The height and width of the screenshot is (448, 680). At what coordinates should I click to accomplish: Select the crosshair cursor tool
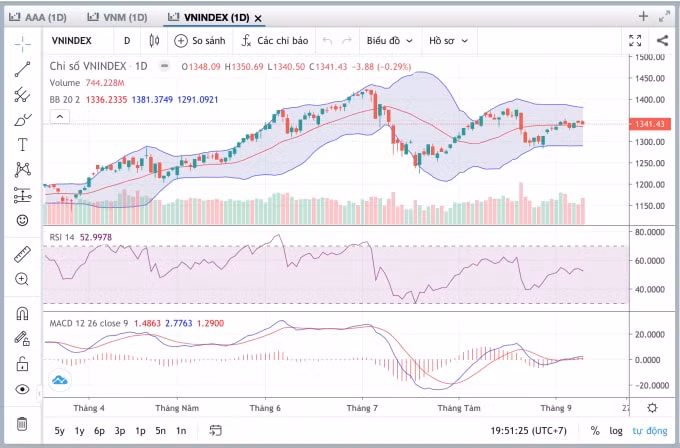click(x=23, y=44)
